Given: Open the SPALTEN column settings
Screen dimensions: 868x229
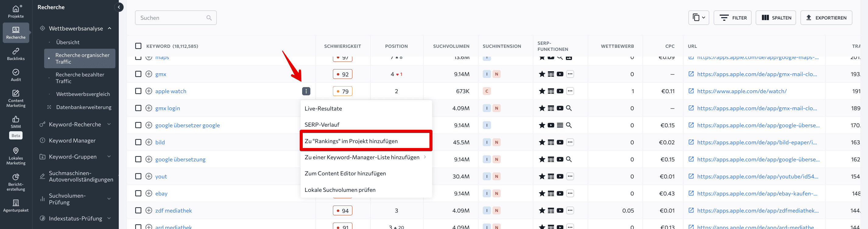Looking at the screenshot, I should coord(776,18).
